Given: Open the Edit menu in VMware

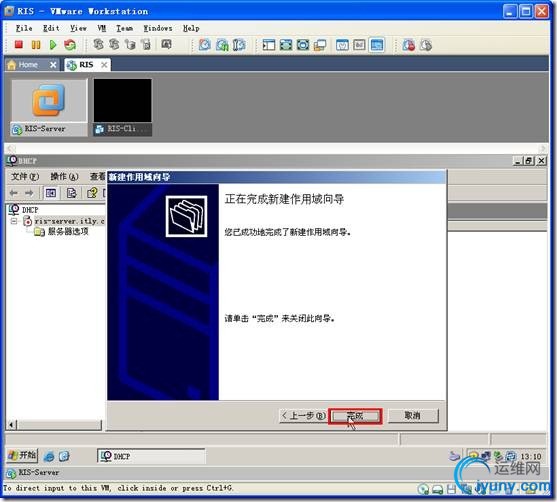Looking at the screenshot, I should (x=51, y=28).
